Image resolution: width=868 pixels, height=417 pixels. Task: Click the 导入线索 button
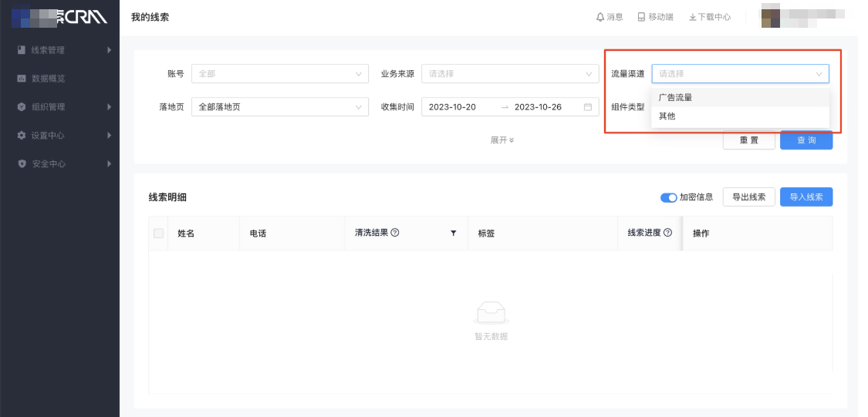pos(806,197)
